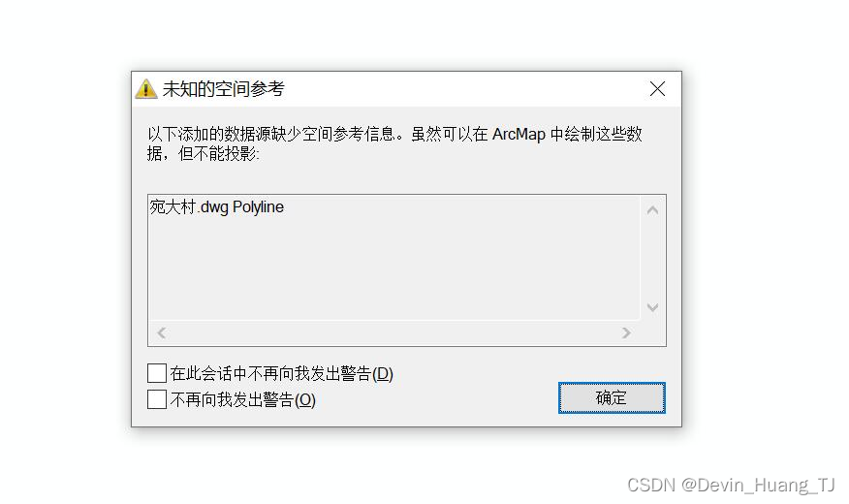Select the 宛大村.dwg Polyline list entry
Viewport: 849px width, 504px height.
pos(216,206)
